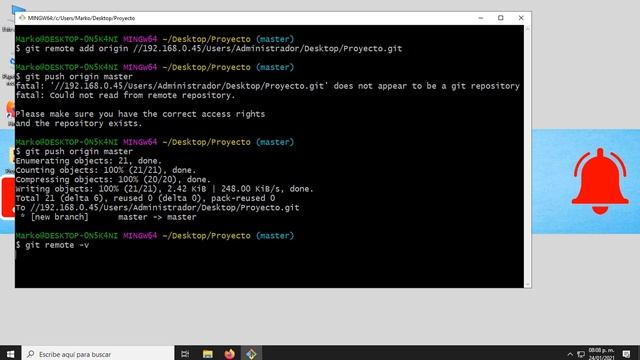Open the network tray icon

click(581, 354)
